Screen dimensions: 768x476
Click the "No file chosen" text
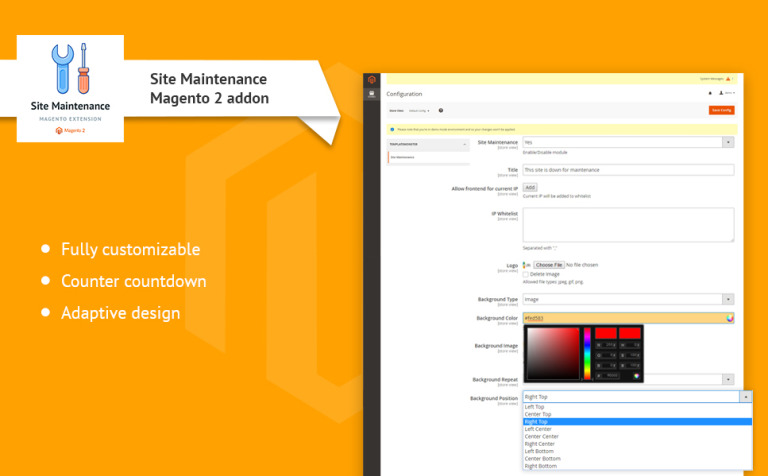[x=582, y=265]
